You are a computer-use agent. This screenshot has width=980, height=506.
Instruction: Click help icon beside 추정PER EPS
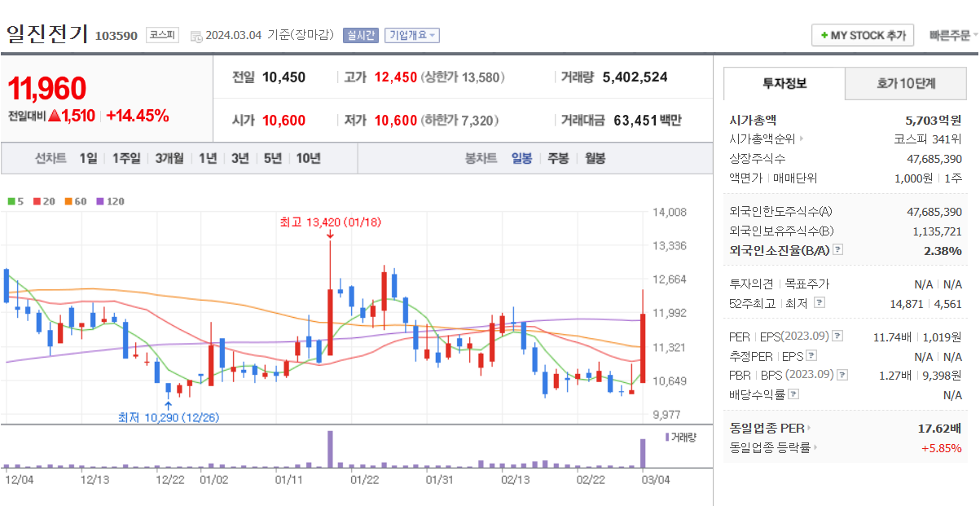point(811,356)
